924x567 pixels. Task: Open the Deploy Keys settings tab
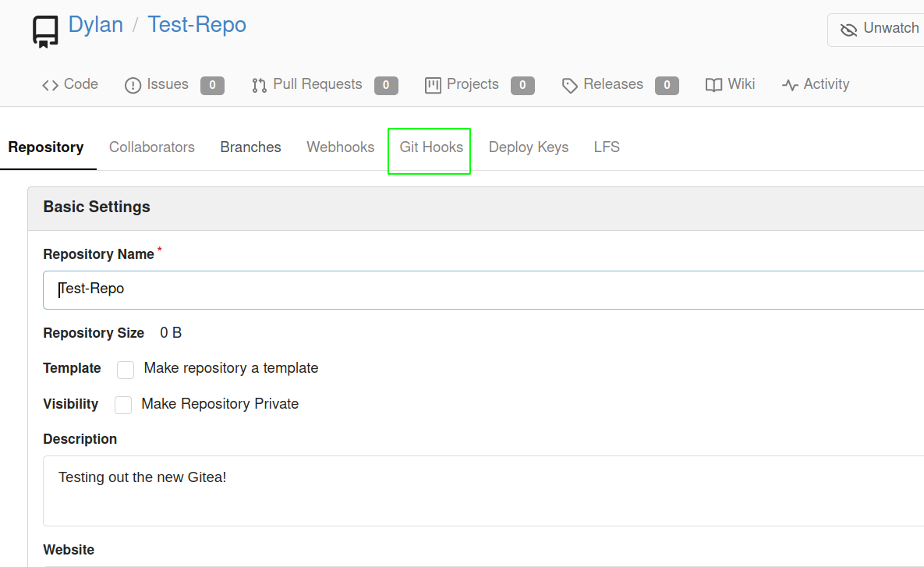coord(529,147)
